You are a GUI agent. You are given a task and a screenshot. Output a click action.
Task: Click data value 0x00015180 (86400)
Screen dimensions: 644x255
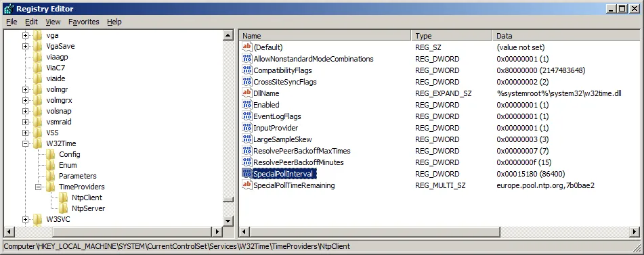tap(532, 174)
